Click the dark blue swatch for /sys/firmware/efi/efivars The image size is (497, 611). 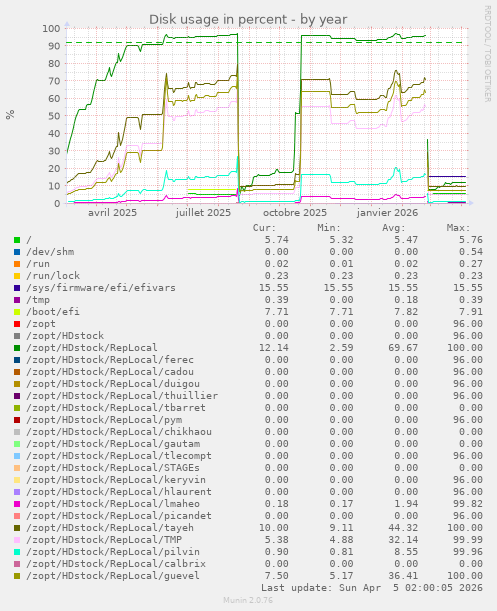tap(17, 288)
